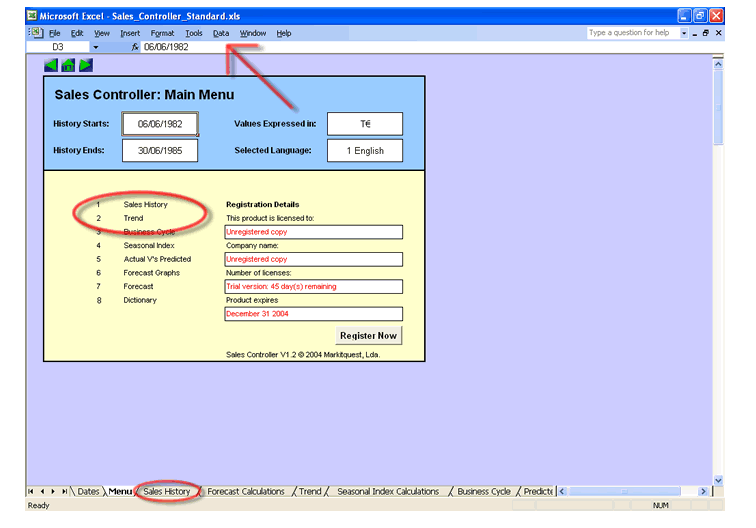Click the Type a question for help box
The image size is (756, 528).
[633, 33]
